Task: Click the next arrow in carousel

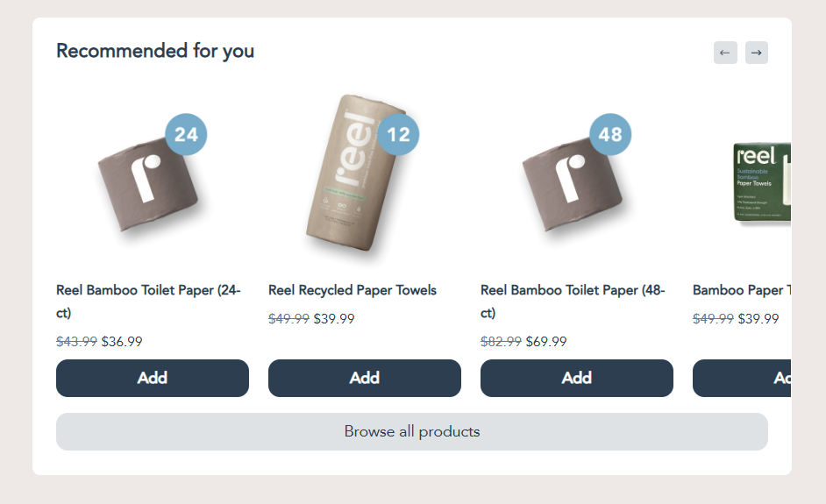Action: [757, 53]
